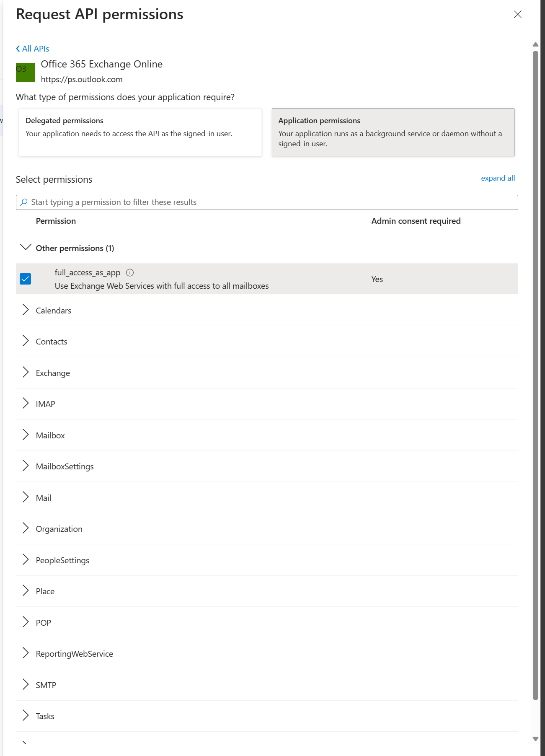Go back to All APIs
The height and width of the screenshot is (756, 545).
[33, 49]
